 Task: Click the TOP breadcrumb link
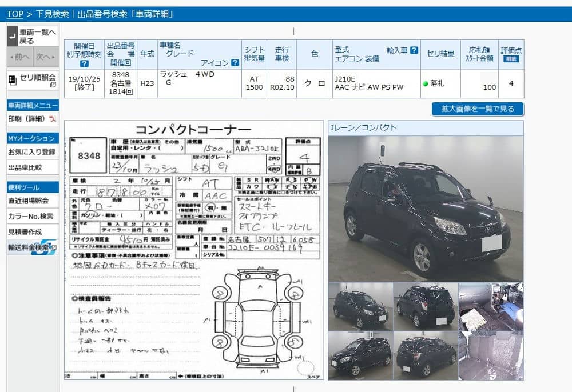(x=15, y=14)
